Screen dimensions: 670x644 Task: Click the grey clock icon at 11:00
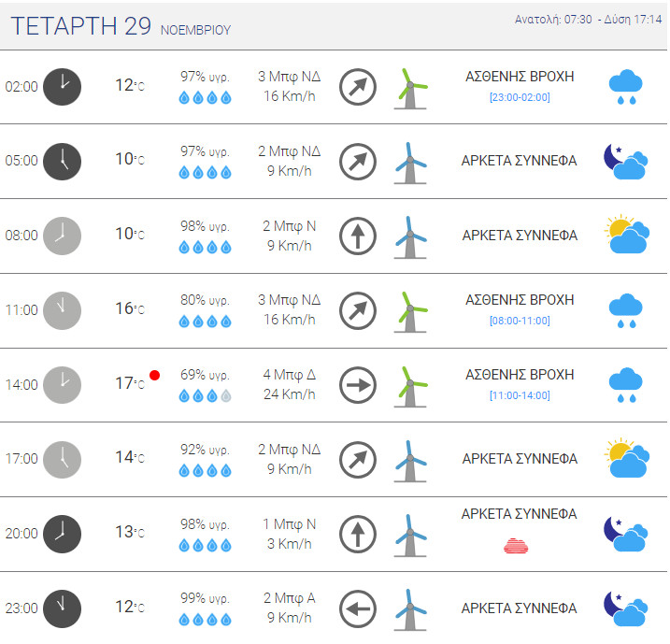tap(63, 309)
